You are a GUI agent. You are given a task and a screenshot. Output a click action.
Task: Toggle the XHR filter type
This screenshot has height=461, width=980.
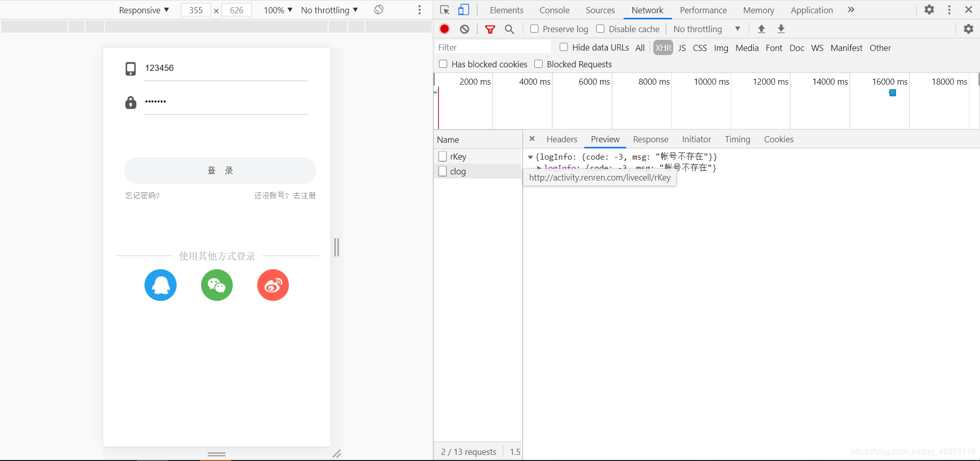(663, 47)
